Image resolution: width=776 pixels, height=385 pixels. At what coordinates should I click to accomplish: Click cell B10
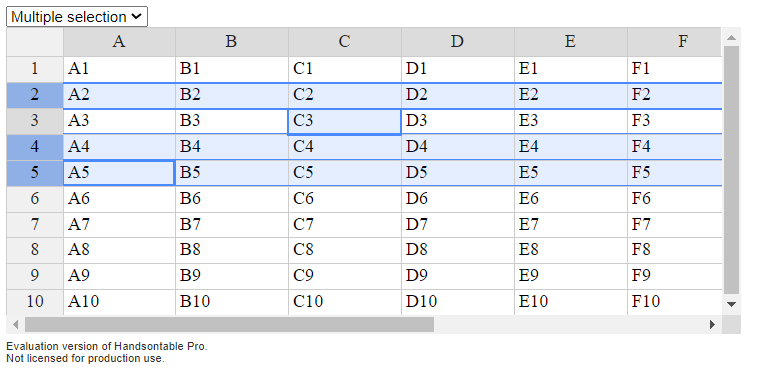(x=232, y=302)
